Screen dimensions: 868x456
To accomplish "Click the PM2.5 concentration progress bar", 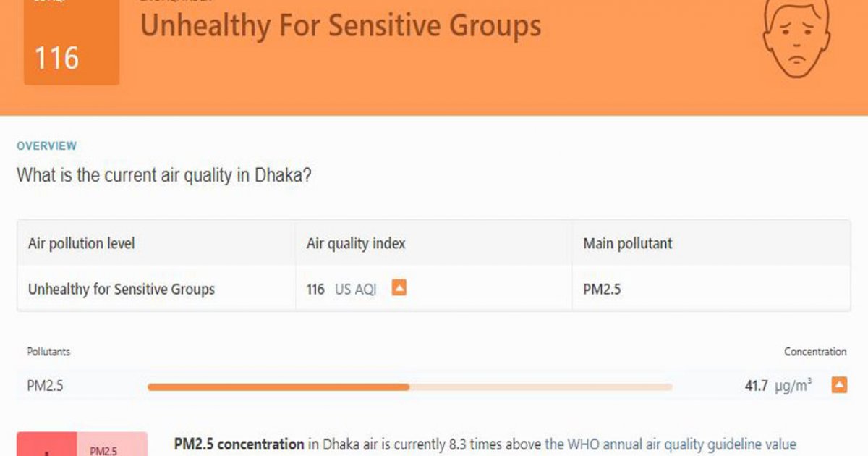I will click(409, 387).
